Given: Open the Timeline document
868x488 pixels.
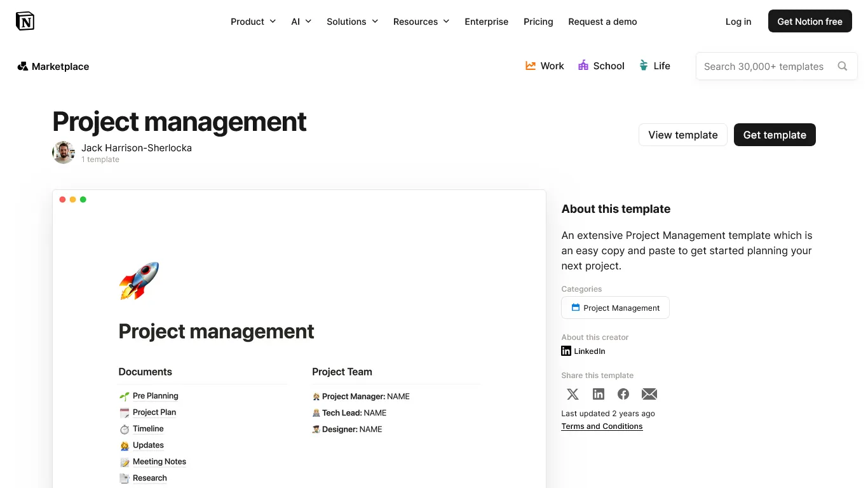Looking at the screenshot, I should click(148, 429).
